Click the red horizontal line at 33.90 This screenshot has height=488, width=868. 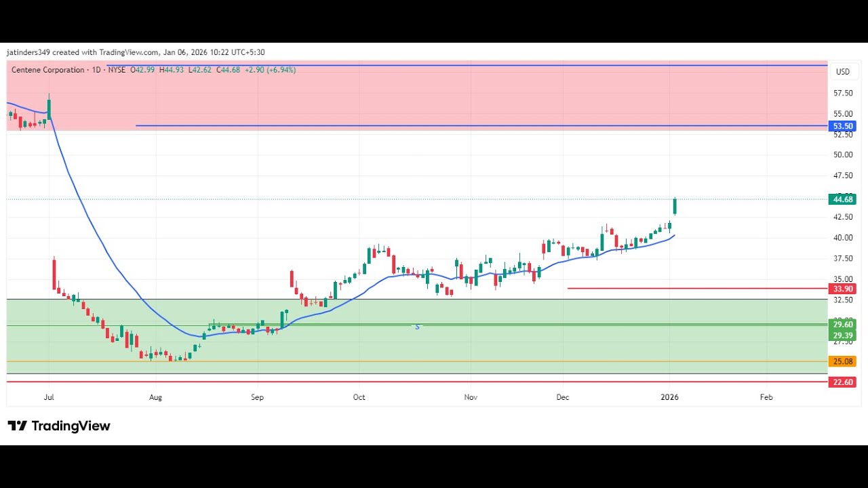(697, 288)
